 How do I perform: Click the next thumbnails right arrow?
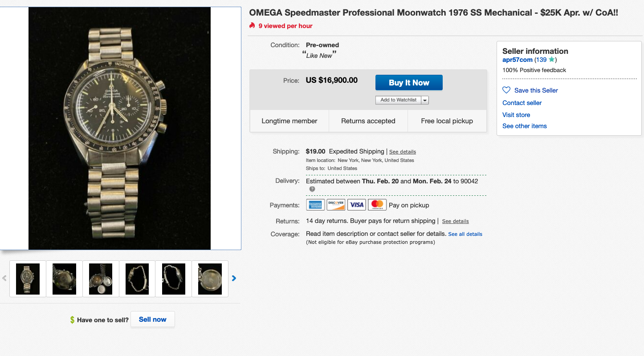pos(234,279)
